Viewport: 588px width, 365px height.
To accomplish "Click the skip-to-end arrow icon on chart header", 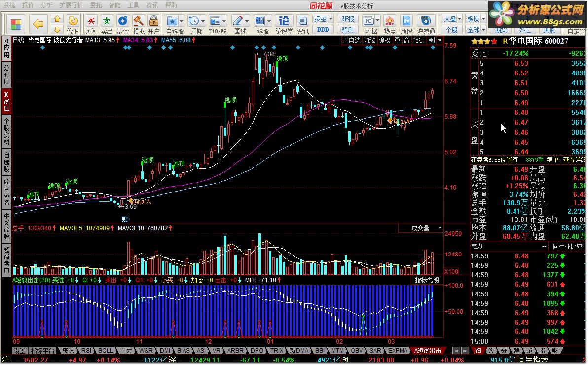I will 432,40.
